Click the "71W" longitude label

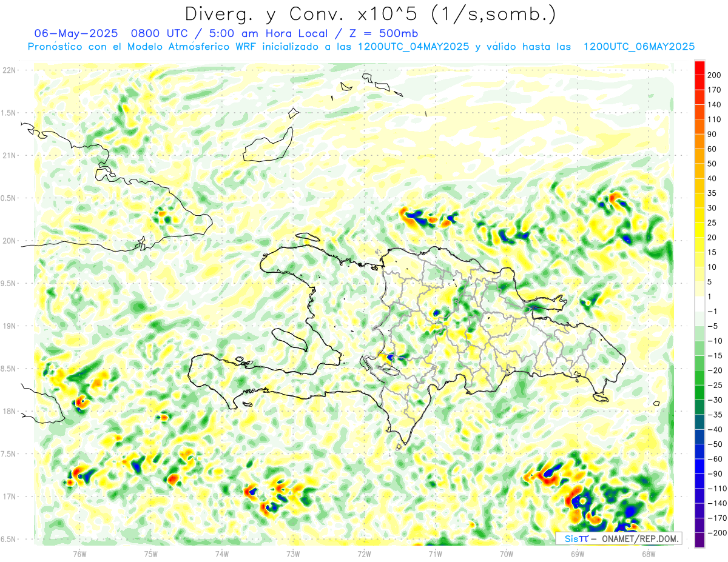click(x=435, y=554)
